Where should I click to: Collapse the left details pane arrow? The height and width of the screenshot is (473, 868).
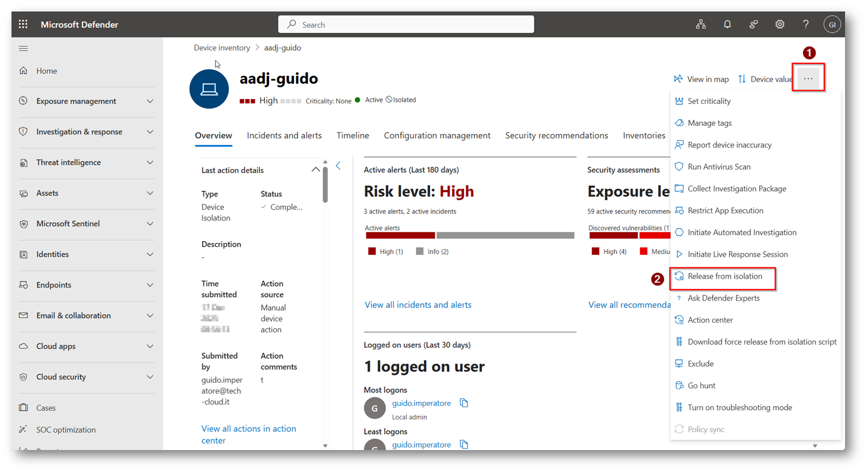(x=338, y=166)
